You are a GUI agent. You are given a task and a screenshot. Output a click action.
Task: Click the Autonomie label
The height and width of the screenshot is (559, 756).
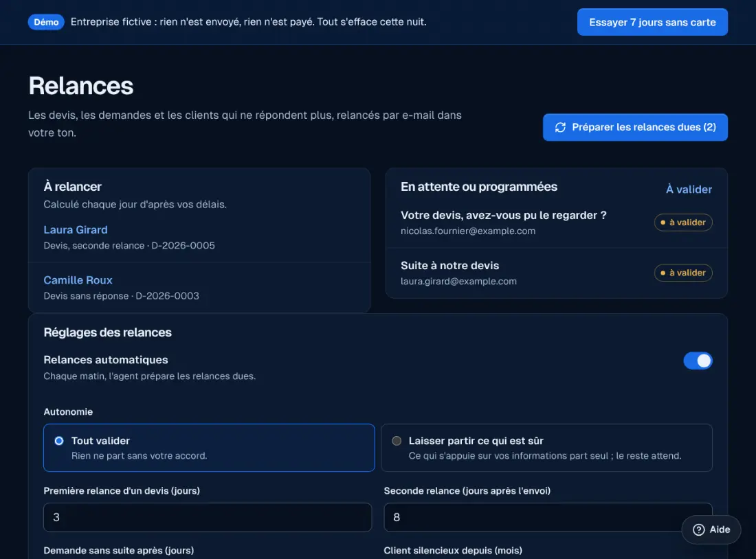pos(68,412)
